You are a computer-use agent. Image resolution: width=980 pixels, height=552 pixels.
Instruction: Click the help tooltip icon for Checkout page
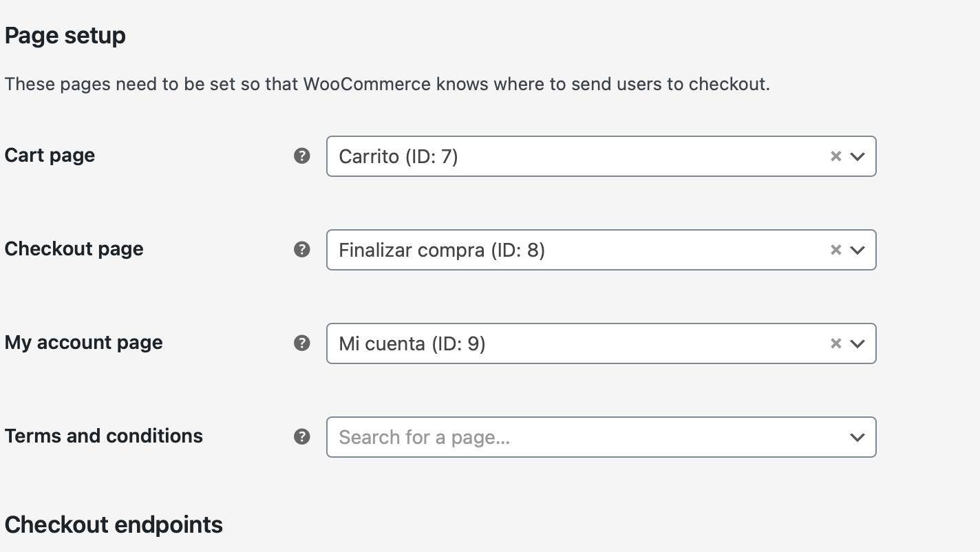(x=301, y=250)
